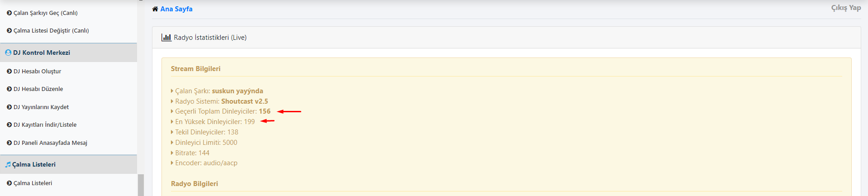
Task: Collapse the DJ Kontrol Merkezi section header
Action: [68, 53]
